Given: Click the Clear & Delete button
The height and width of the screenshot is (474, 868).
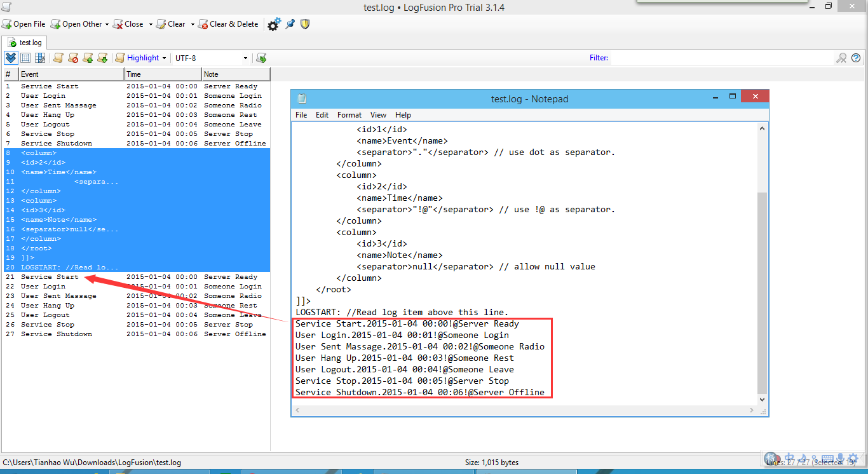Looking at the screenshot, I should [x=228, y=24].
